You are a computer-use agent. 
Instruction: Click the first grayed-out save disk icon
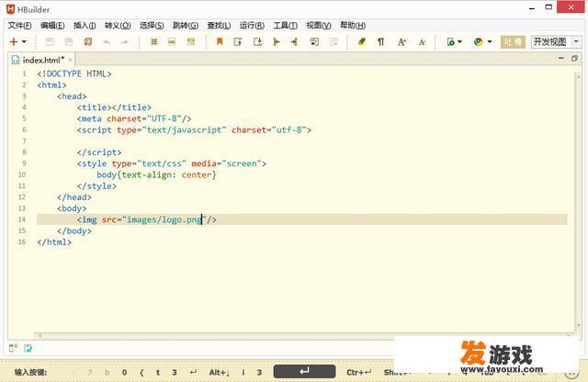(50, 41)
